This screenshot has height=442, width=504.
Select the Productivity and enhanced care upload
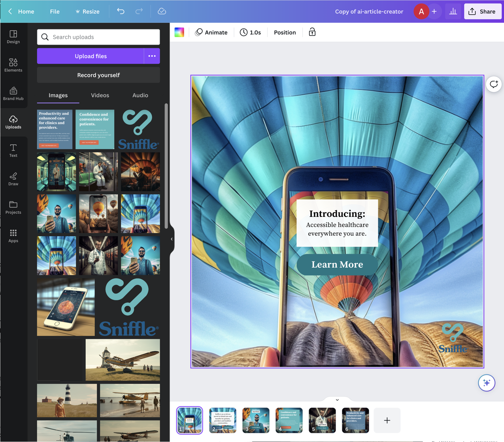pos(55,130)
